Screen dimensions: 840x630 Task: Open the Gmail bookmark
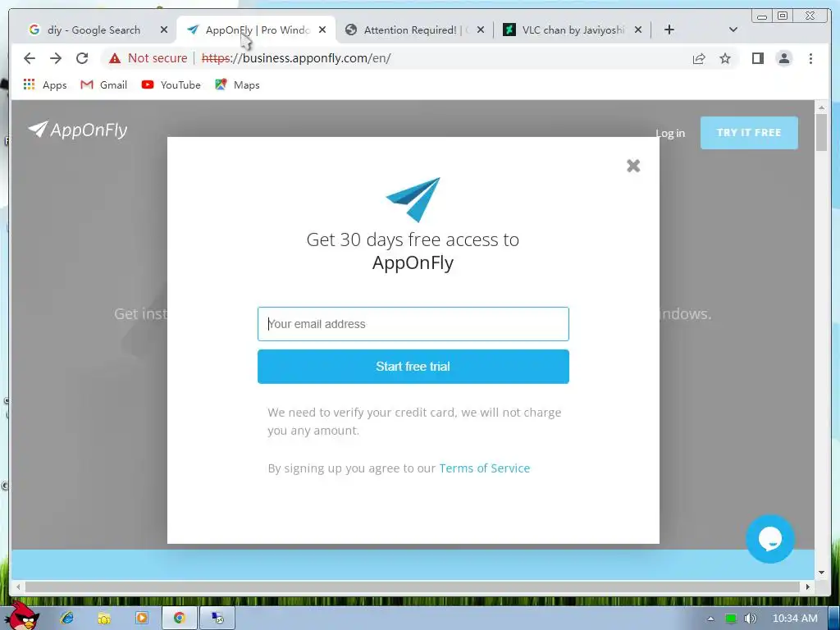click(104, 84)
